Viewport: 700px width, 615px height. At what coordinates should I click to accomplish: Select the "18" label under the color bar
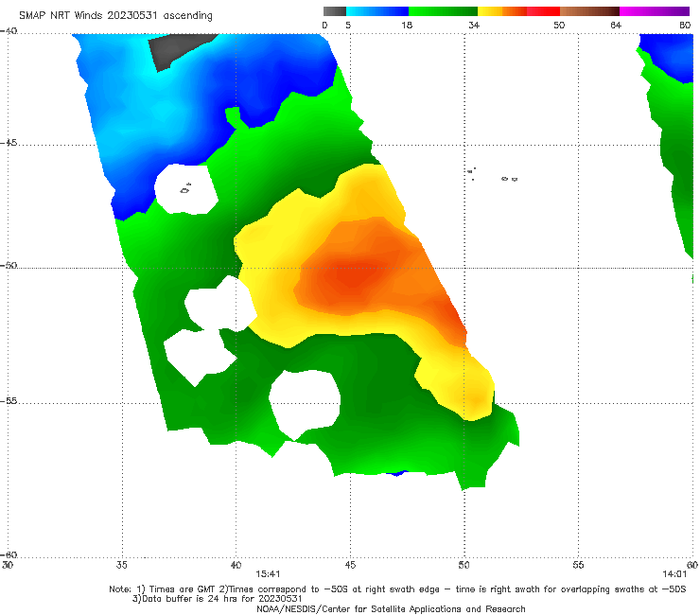coord(407,26)
